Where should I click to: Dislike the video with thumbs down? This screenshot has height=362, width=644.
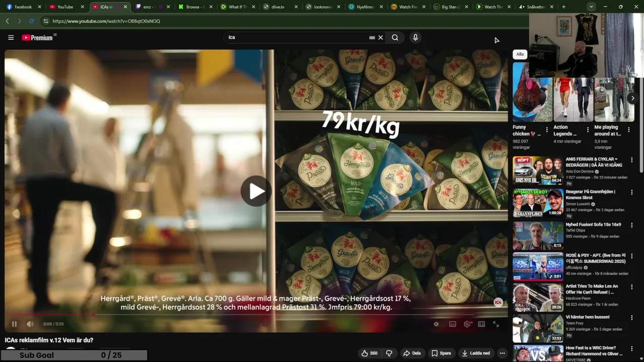point(389,353)
